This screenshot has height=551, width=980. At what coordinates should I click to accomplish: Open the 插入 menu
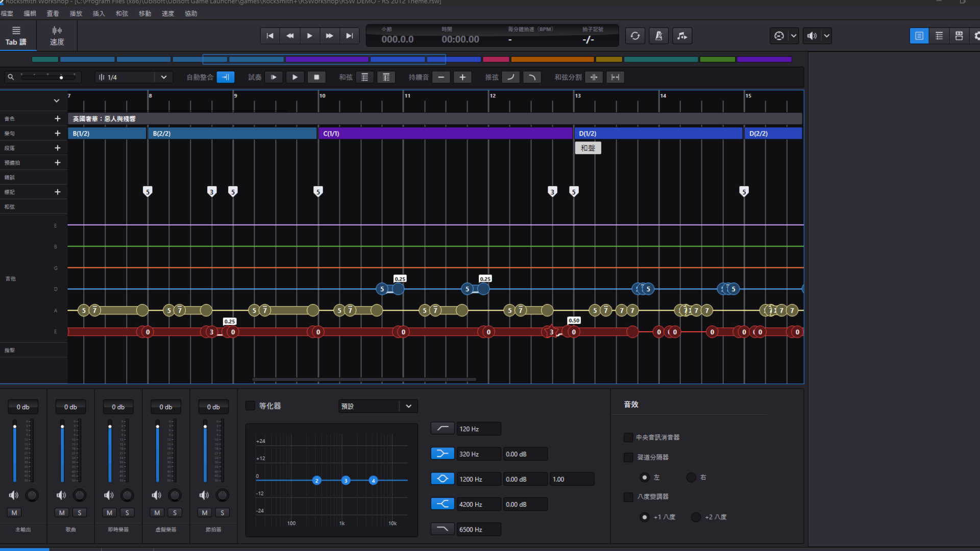(99, 14)
